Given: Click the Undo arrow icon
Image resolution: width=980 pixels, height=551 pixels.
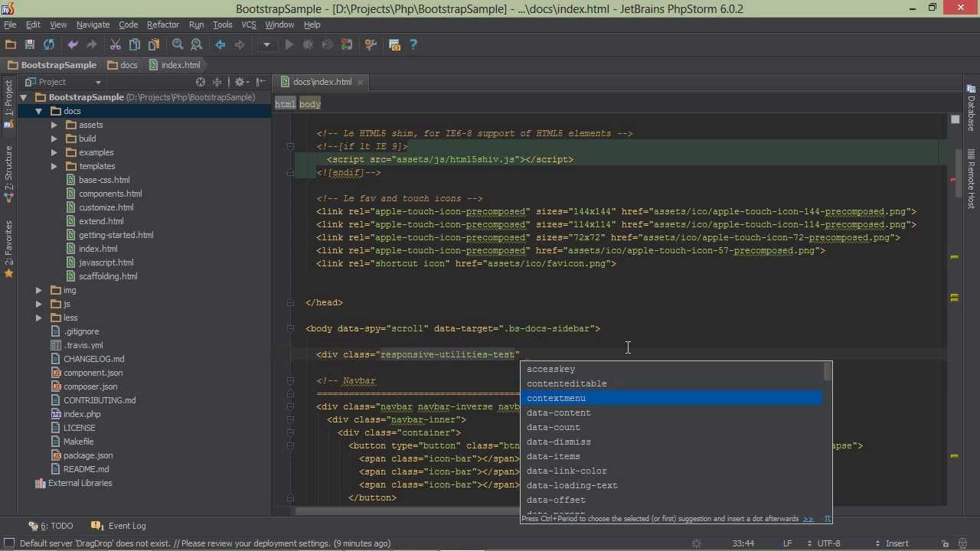Looking at the screenshot, I should 73,44.
